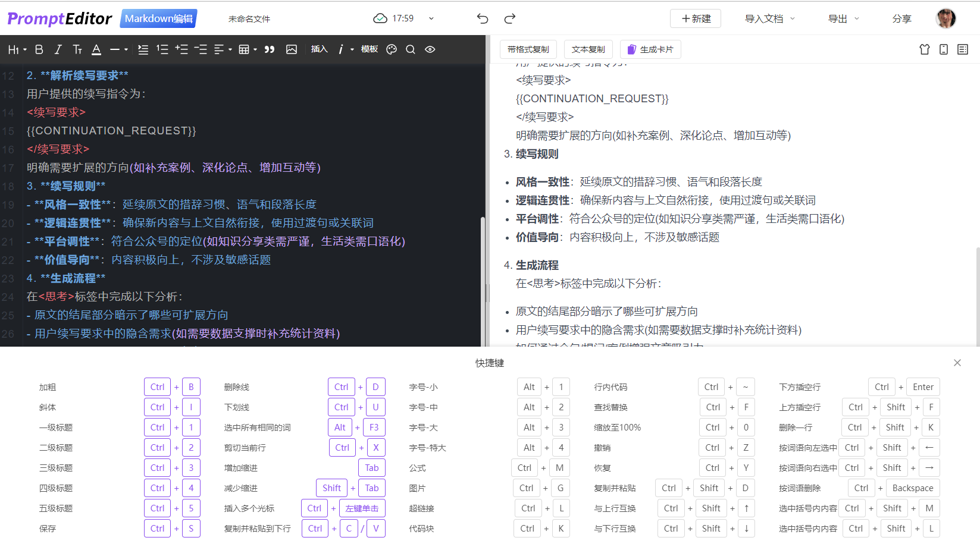Click the redo arrow icon

tap(510, 18)
